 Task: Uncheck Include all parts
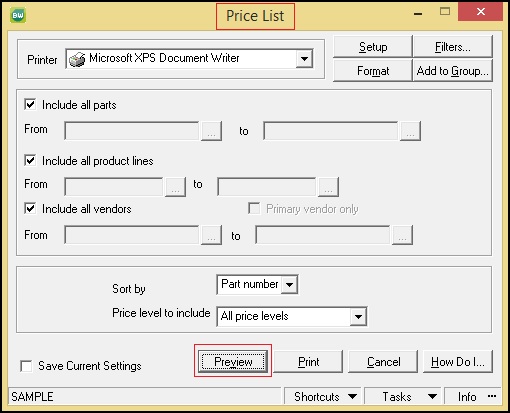tap(30, 104)
